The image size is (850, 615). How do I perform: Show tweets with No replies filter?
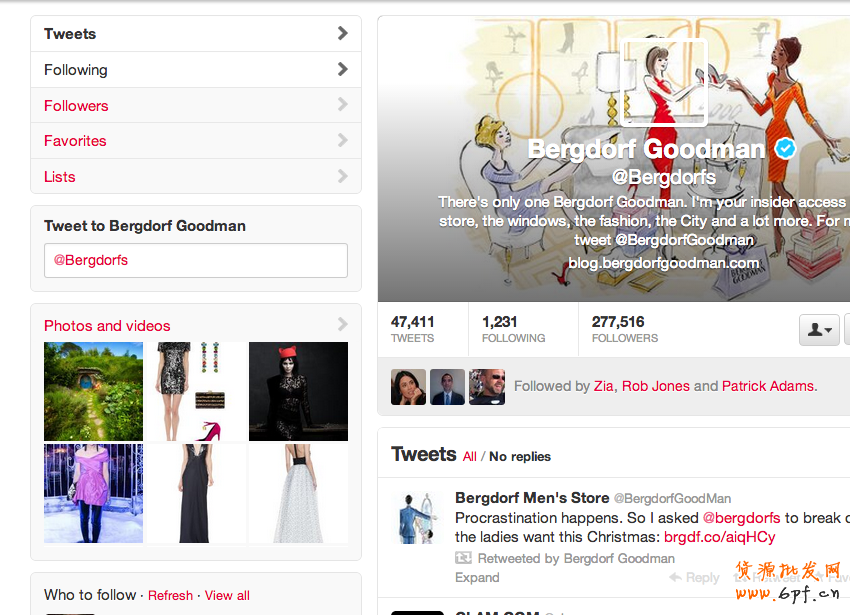coord(520,456)
